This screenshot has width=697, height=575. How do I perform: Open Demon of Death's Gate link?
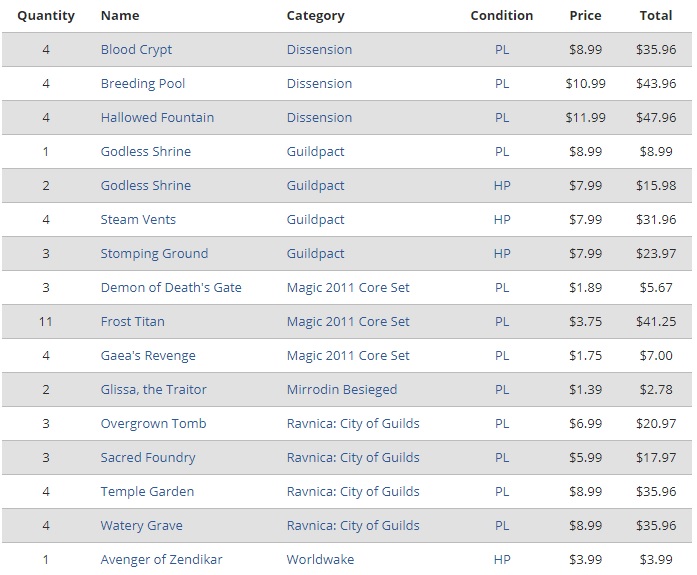tap(171, 288)
